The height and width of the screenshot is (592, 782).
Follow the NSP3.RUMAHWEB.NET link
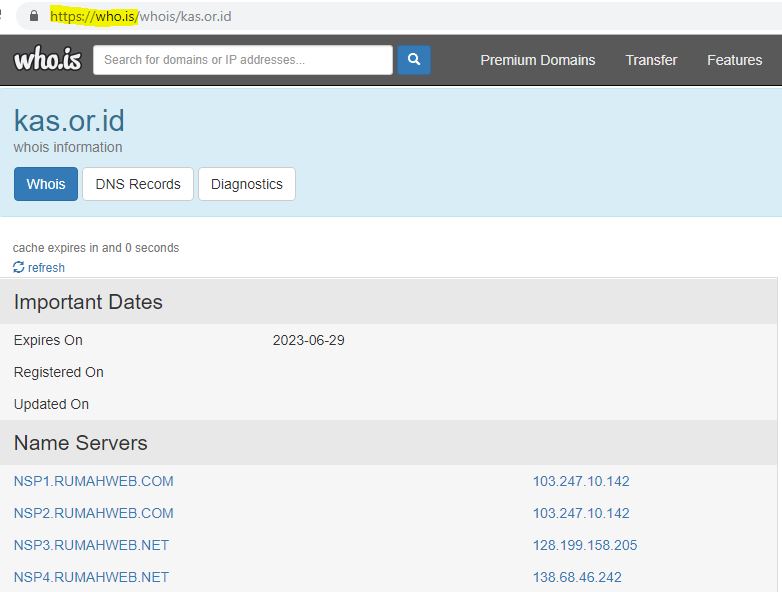point(91,545)
